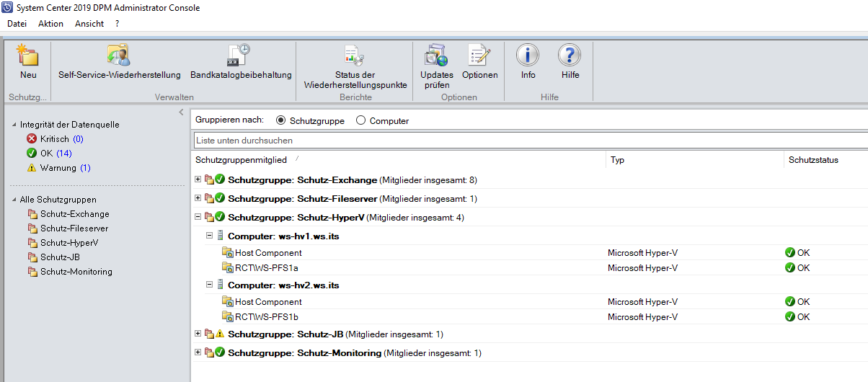
Task: Click the Liste unten durchsuchen search field
Action: 531,141
